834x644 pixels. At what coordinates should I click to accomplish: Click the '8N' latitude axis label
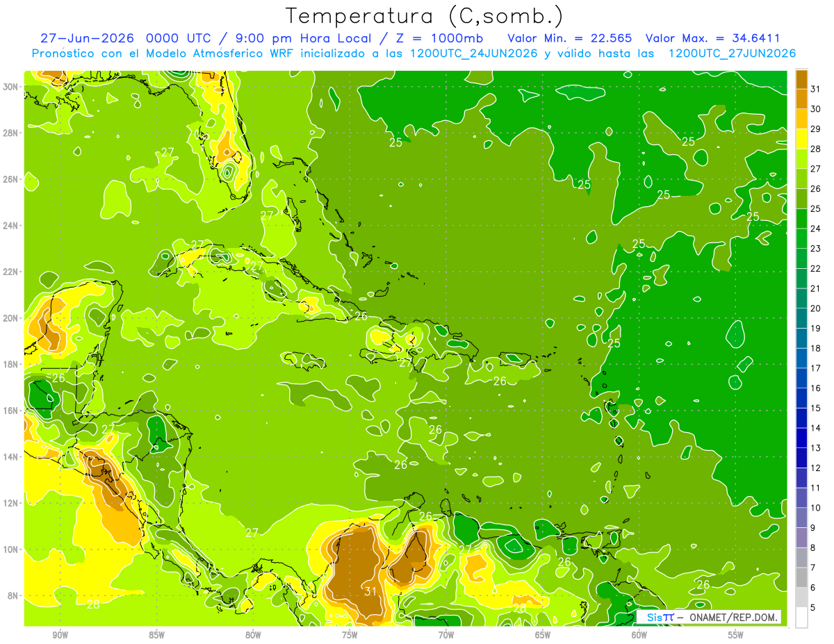(13, 595)
